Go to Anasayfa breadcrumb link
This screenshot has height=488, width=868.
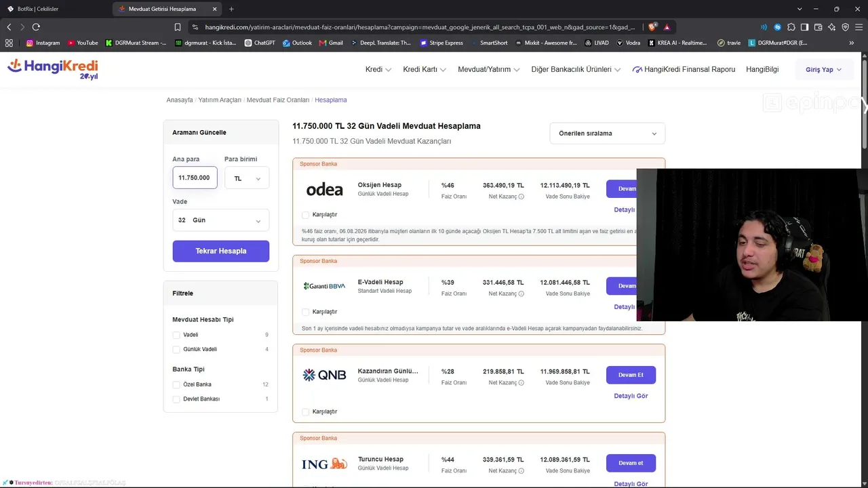coord(180,100)
